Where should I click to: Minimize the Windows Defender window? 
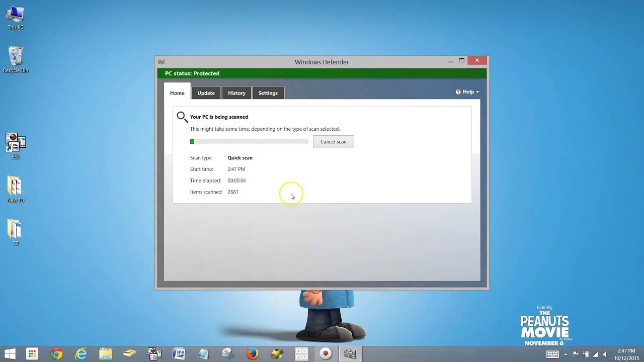pos(450,61)
